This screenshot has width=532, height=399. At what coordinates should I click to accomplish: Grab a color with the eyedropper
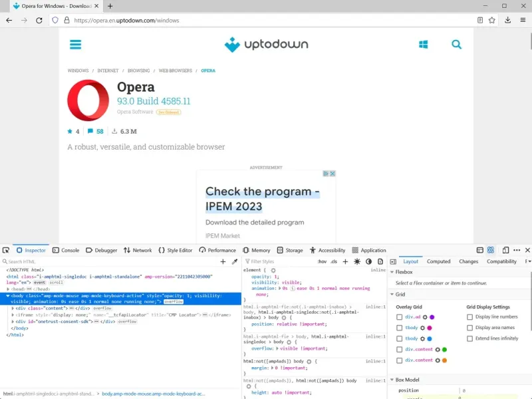coord(235,261)
